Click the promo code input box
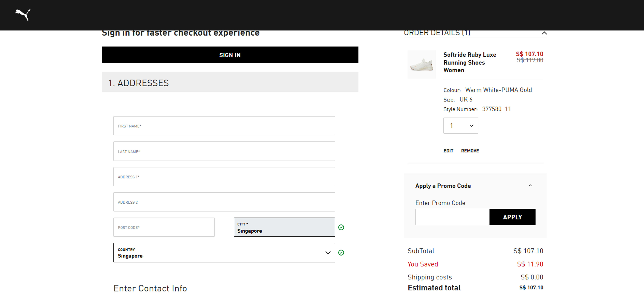The height and width of the screenshot is (294, 644). coord(452,217)
